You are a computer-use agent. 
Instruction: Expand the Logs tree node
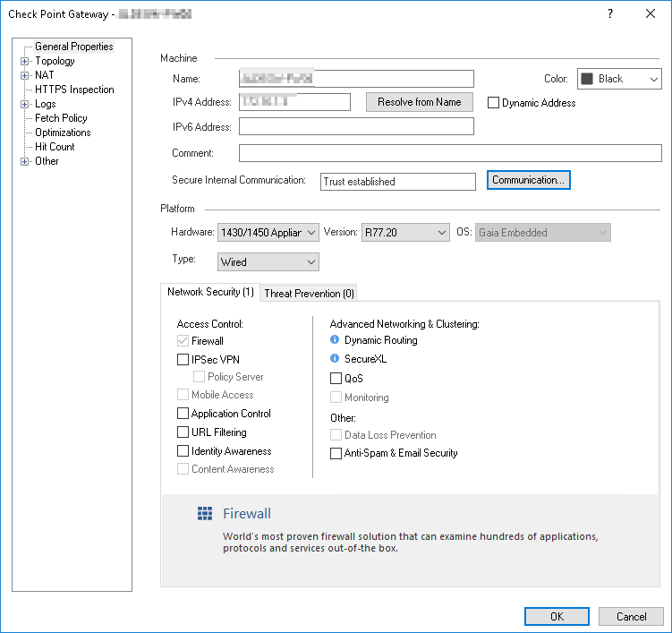click(25, 104)
